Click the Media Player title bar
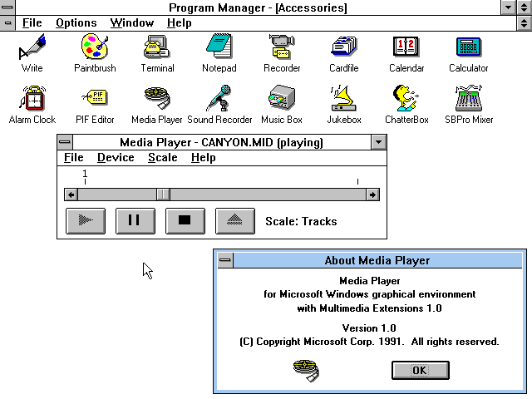The image size is (532, 399). [222, 142]
